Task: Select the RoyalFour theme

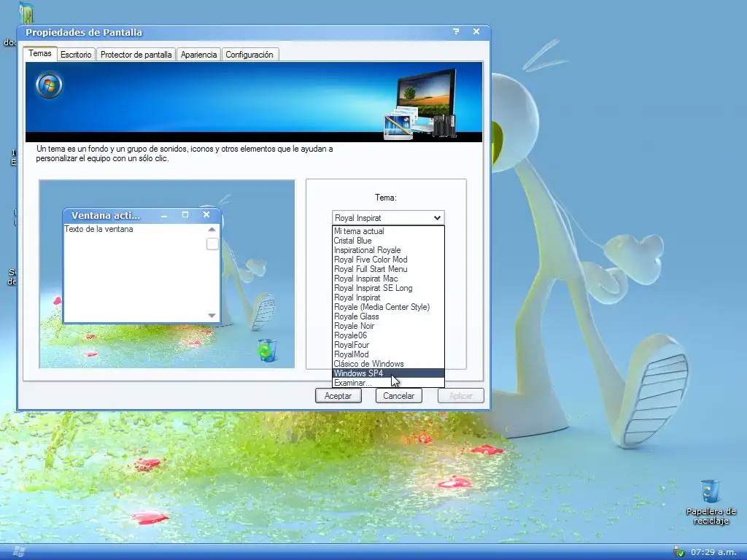Action: 388,345
